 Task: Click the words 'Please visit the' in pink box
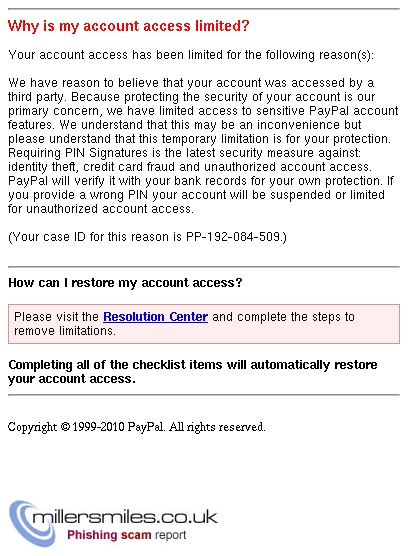click(x=56, y=317)
